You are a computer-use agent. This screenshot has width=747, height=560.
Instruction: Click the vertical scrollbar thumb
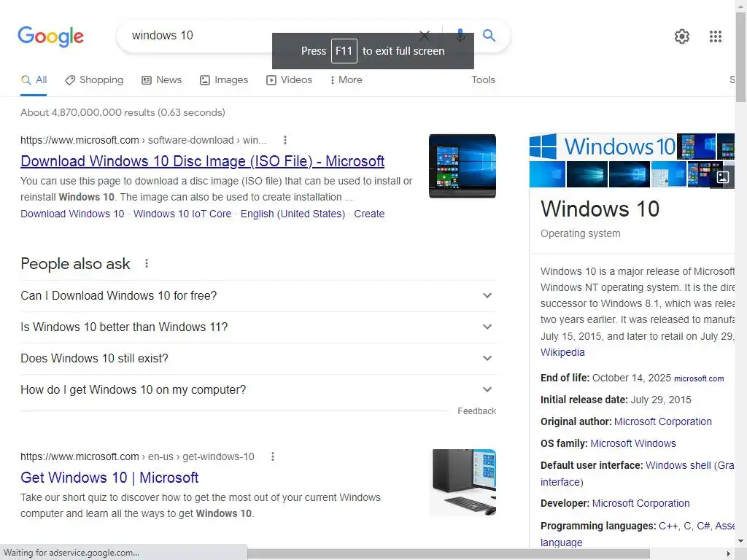click(741, 57)
